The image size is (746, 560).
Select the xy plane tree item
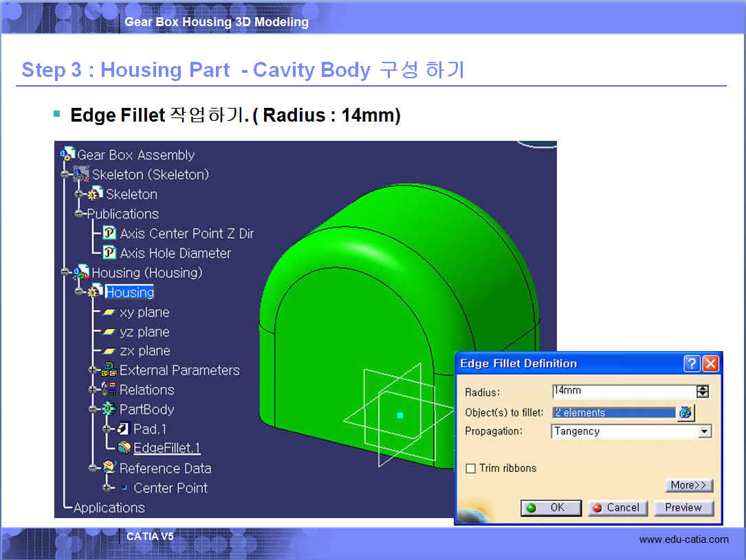point(144,313)
